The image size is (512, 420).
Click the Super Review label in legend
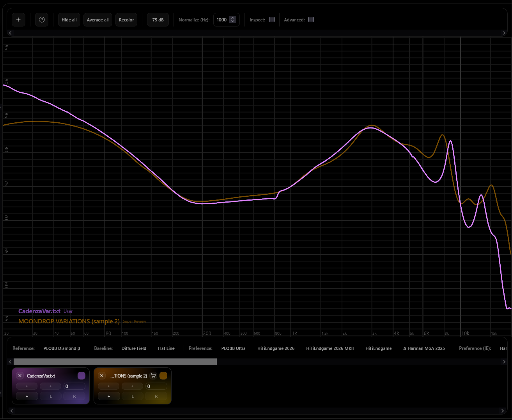pyautogui.click(x=135, y=321)
